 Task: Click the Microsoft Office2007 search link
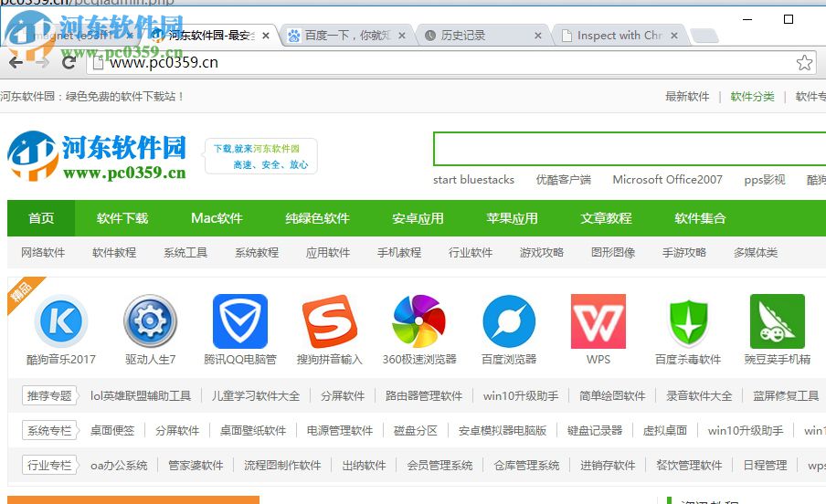click(x=667, y=180)
